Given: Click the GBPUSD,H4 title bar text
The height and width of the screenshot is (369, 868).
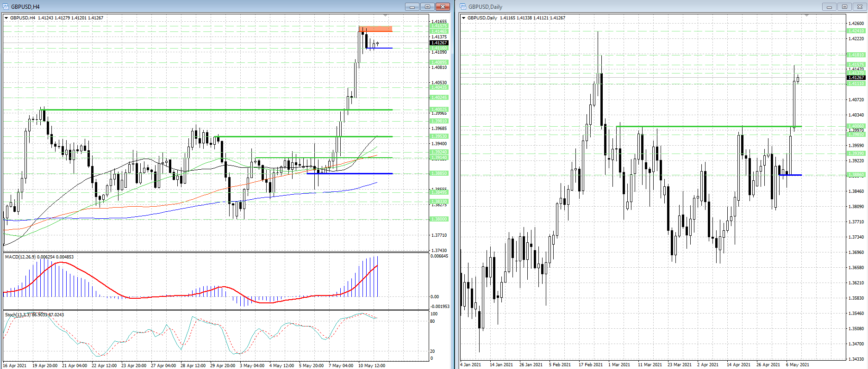Looking at the screenshot, I should point(25,7).
